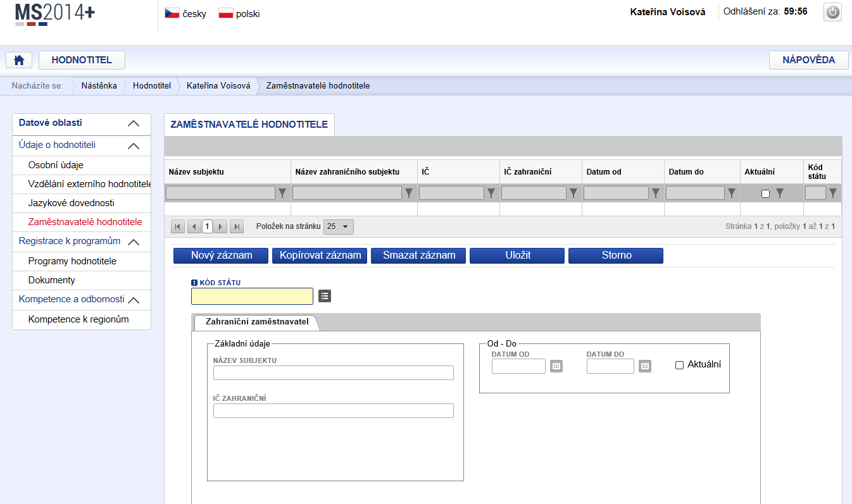Image resolution: width=852 pixels, height=504 pixels.
Task: Click filter icon for Název subjektu column
Action: coord(282,194)
